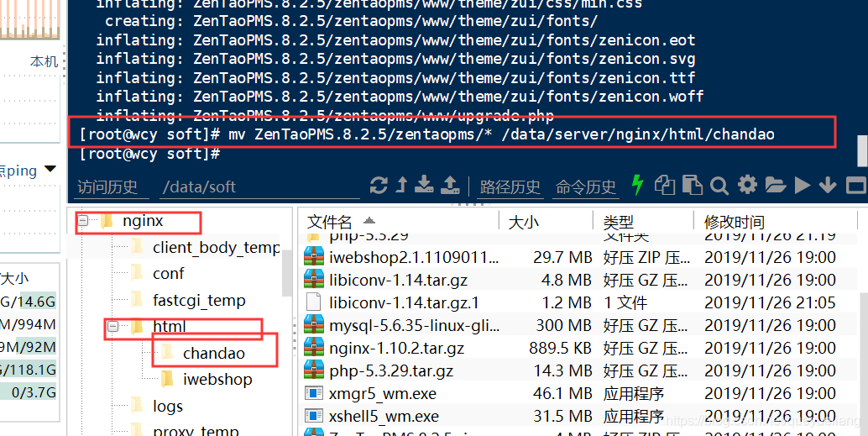Open the ping dropdown arrow
The width and height of the screenshot is (868, 436).
[x=50, y=169]
